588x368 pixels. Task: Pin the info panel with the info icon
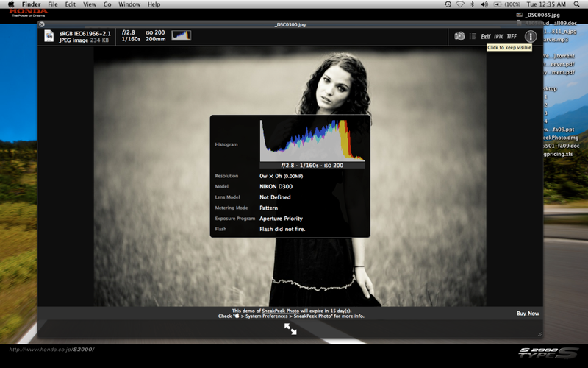530,36
